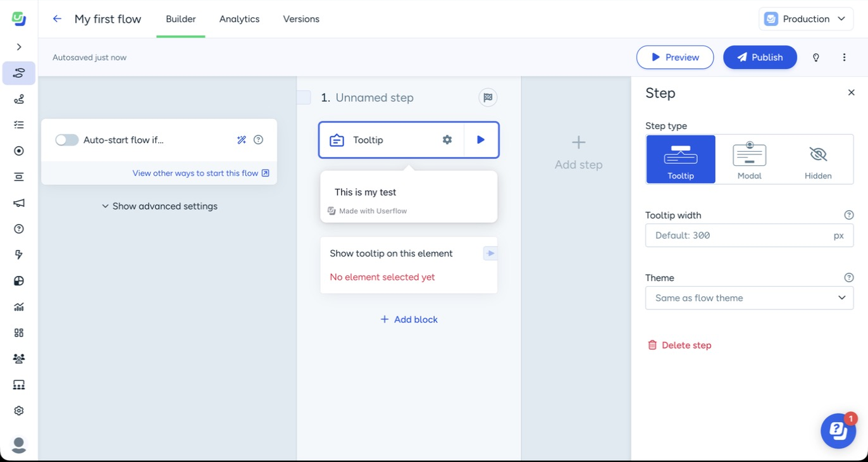Expand the left sidebar with chevron
Viewport: 868px width, 462px height.
(19, 47)
